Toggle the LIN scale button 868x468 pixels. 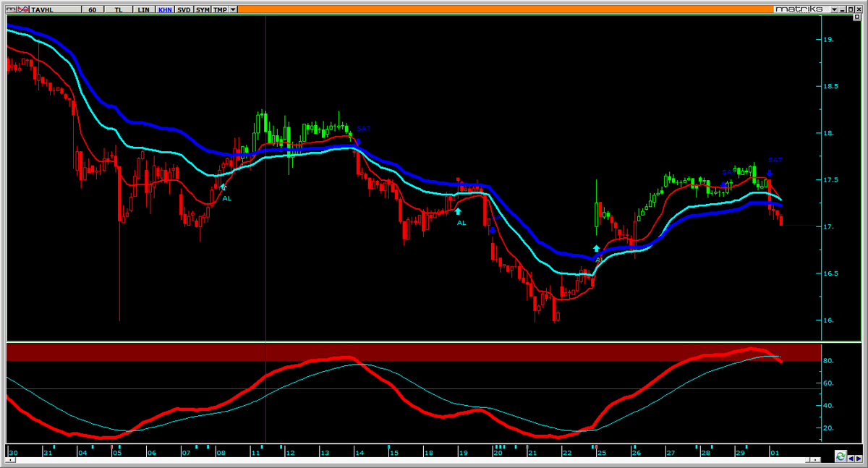click(x=143, y=10)
